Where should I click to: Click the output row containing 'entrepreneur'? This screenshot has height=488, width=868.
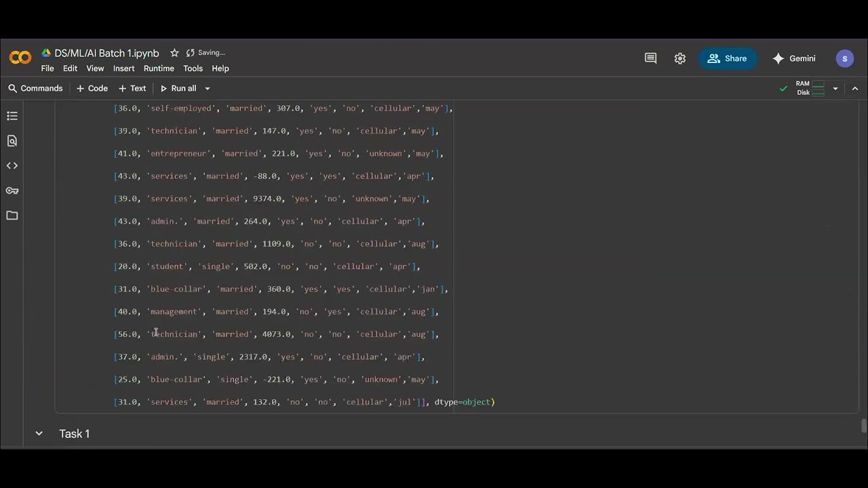[279, 154]
